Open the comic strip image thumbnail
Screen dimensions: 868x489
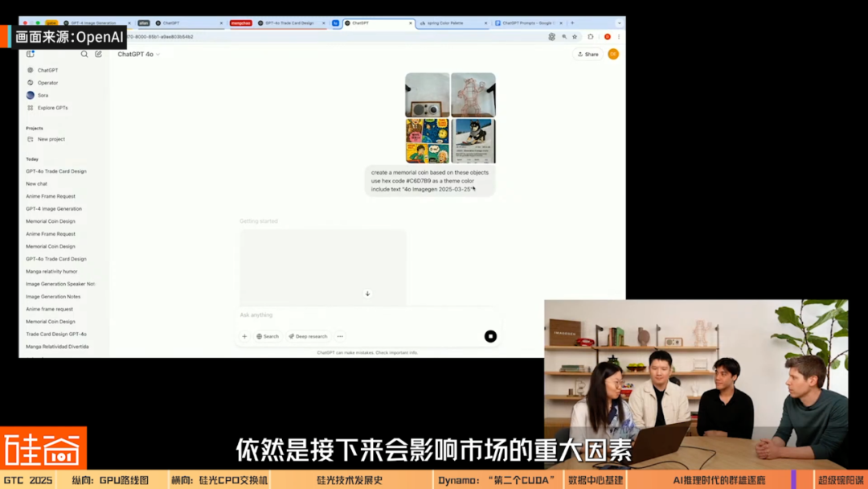tap(427, 141)
